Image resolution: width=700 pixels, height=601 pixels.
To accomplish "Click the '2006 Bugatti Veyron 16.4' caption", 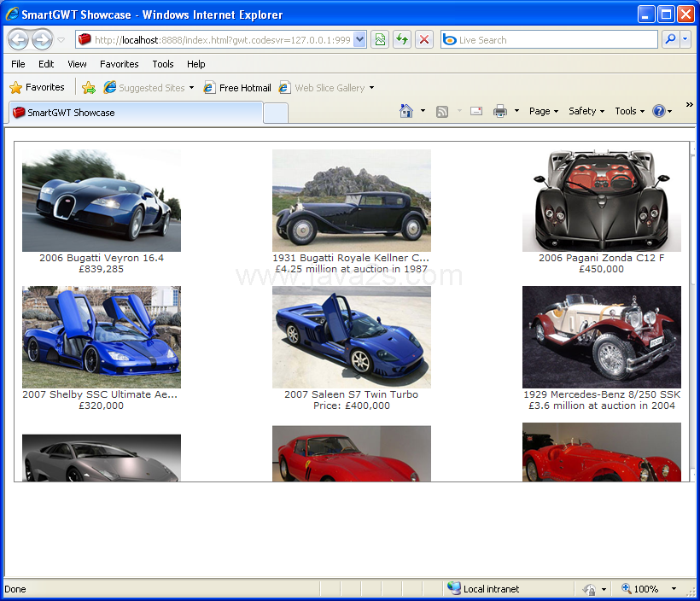I will pyautogui.click(x=102, y=258).
